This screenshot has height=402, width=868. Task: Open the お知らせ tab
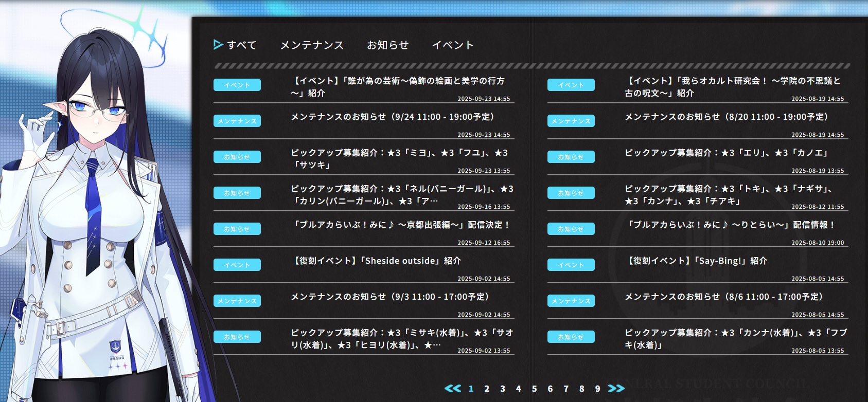tap(387, 45)
